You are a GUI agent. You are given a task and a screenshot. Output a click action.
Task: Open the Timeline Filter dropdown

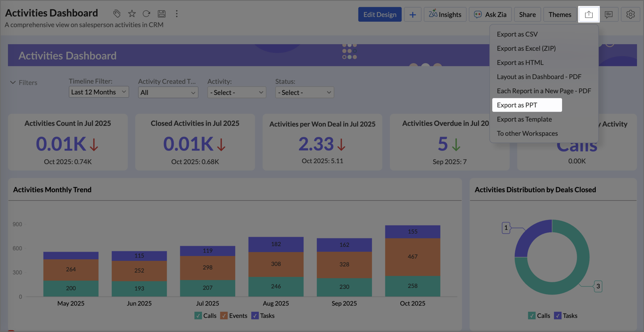tap(98, 92)
